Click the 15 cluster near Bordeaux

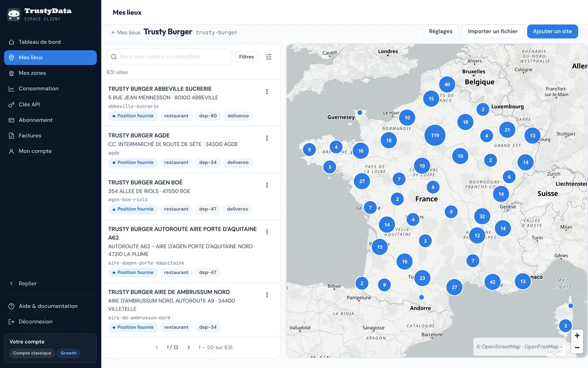[380, 247]
